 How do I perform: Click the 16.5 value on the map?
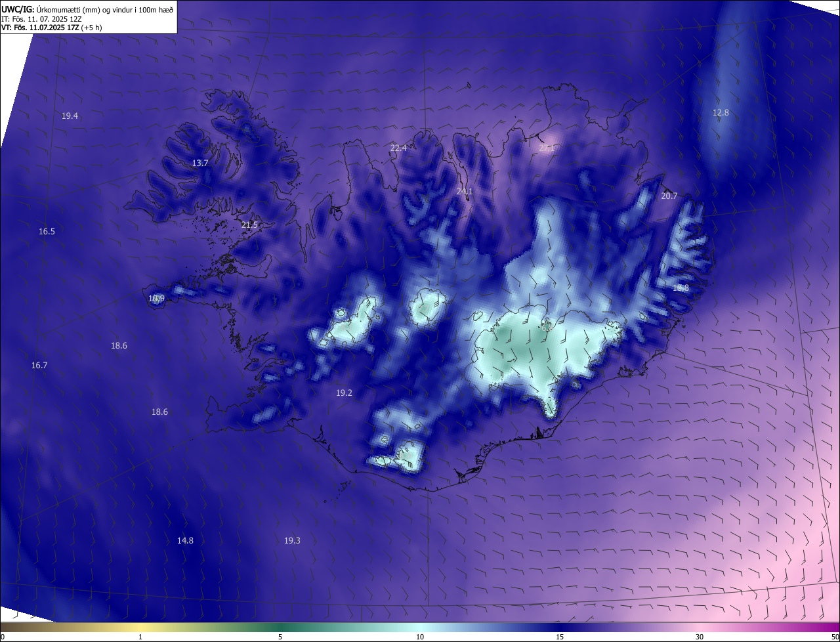(x=47, y=232)
